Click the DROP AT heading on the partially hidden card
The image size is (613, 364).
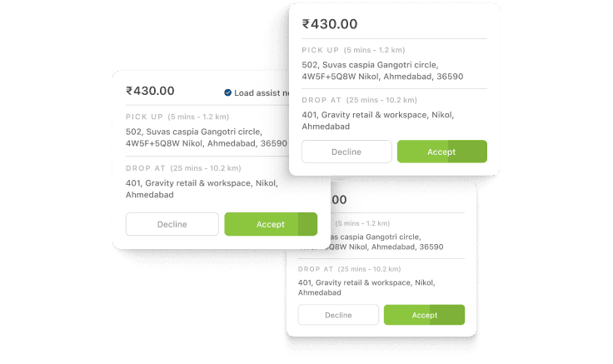pos(316,269)
